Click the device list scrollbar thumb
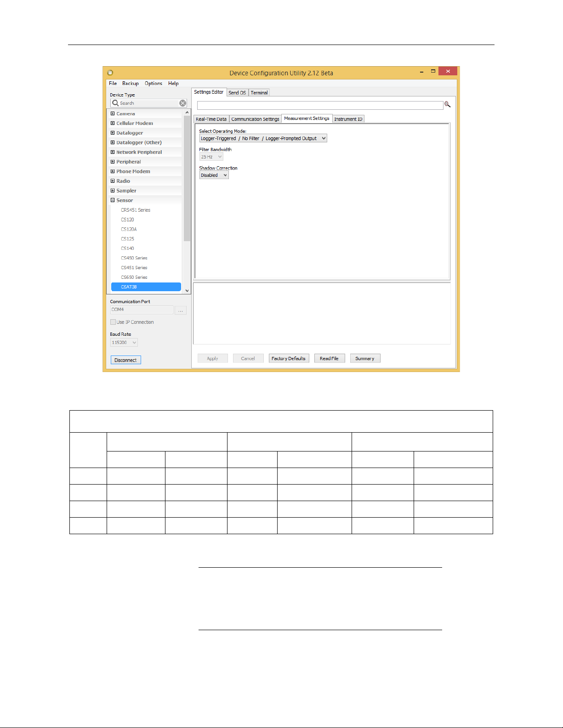 pos(187,178)
